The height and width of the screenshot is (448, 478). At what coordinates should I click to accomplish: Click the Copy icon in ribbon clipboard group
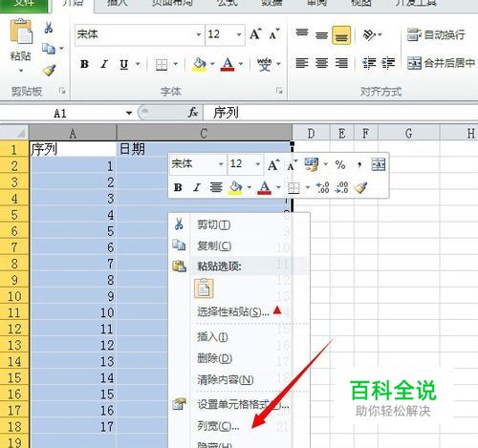(49, 49)
